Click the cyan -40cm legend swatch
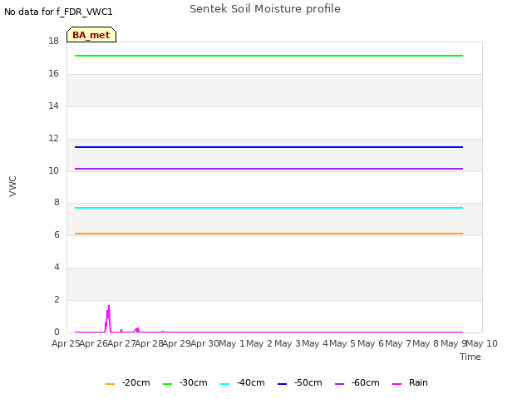The image size is (532, 399). pos(224,384)
